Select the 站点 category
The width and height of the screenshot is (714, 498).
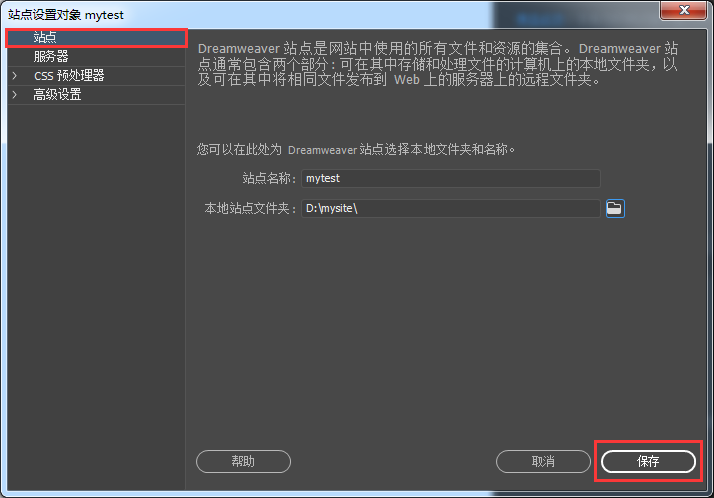(97, 37)
